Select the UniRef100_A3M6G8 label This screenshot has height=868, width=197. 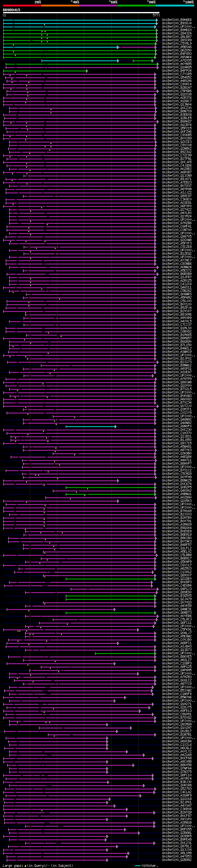(177, 822)
